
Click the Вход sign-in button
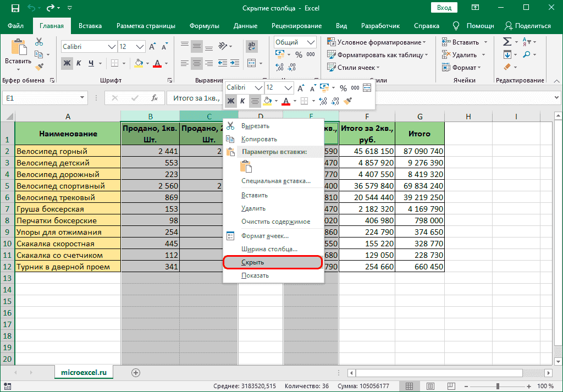click(444, 8)
